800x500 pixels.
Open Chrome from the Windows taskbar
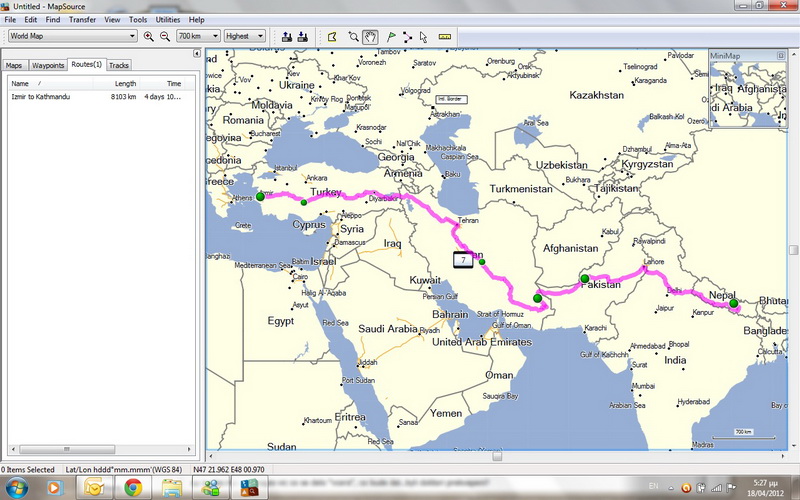(x=131, y=487)
